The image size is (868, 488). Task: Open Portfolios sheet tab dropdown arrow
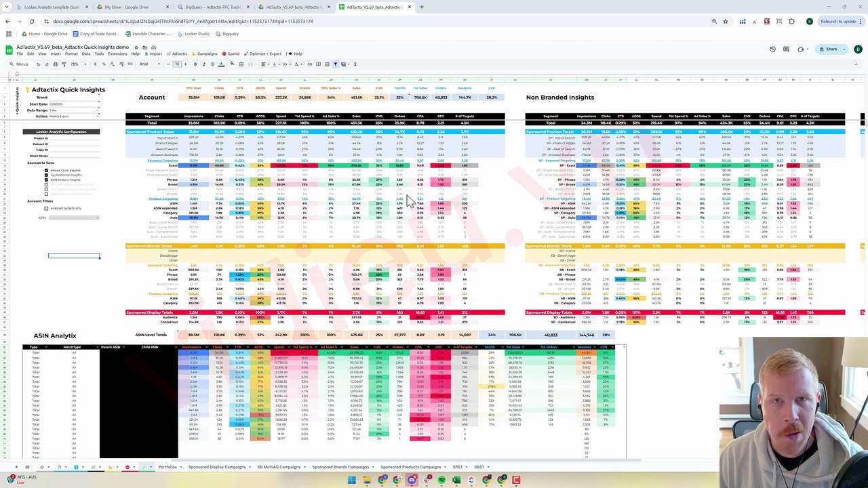pyautogui.click(x=181, y=467)
